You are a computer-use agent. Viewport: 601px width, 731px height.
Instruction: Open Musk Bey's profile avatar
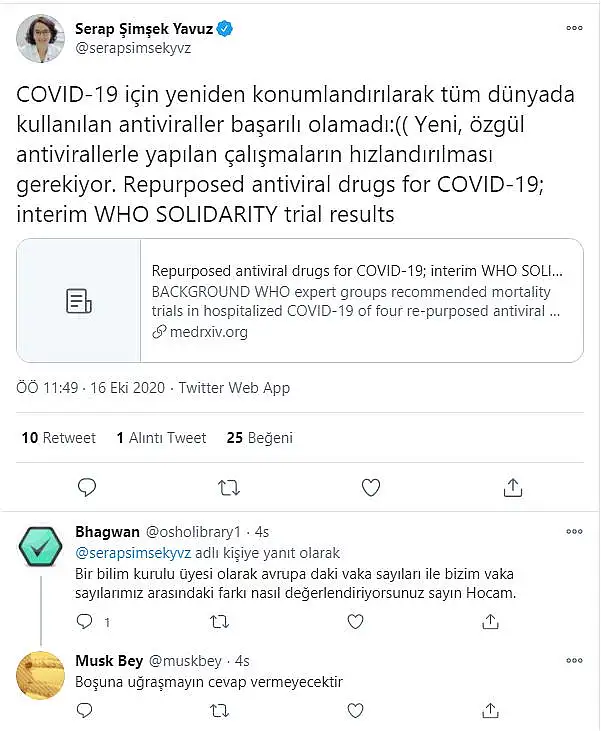point(40,676)
